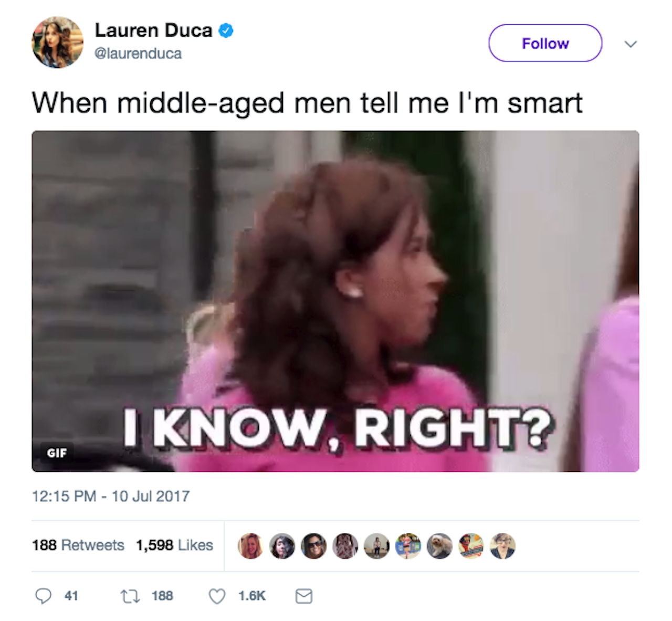Image resolution: width=672 pixels, height=621 pixels.
Task: Open the last liker's avatar
Action: (502, 546)
